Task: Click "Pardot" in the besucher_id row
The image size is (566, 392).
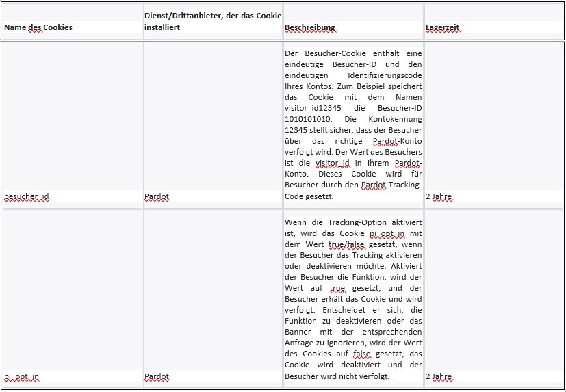Action: [x=157, y=196]
